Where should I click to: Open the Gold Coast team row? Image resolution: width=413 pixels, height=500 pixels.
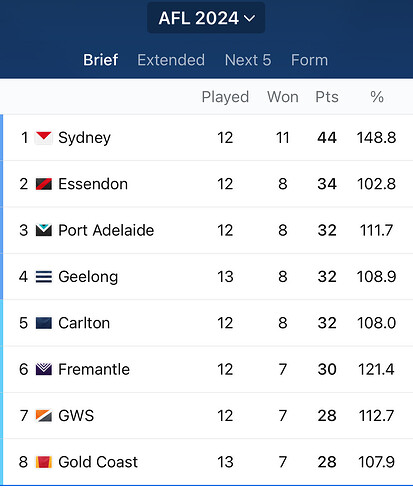point(207,462)
